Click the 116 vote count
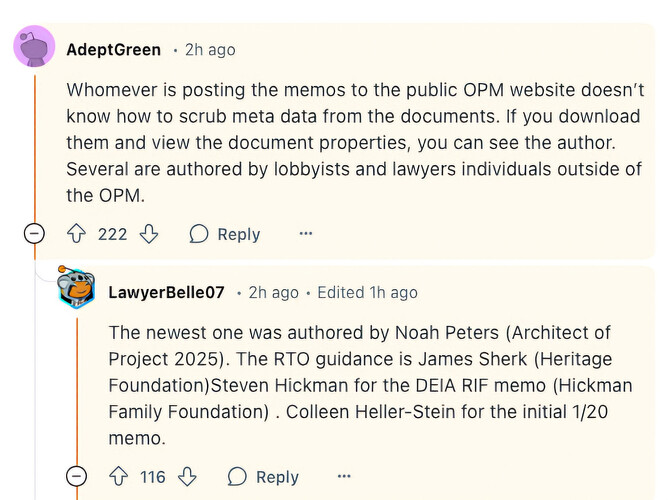This screenshot has height=500, width=670. 153,477
